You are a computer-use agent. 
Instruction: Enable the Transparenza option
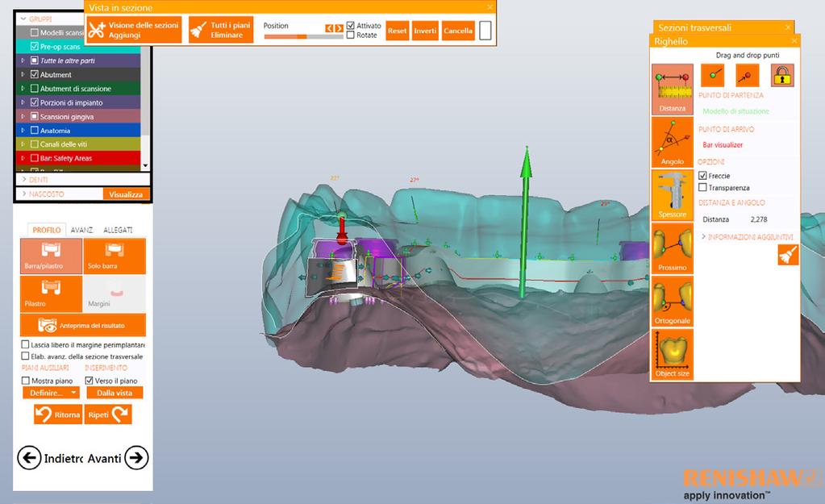point(702,187)
